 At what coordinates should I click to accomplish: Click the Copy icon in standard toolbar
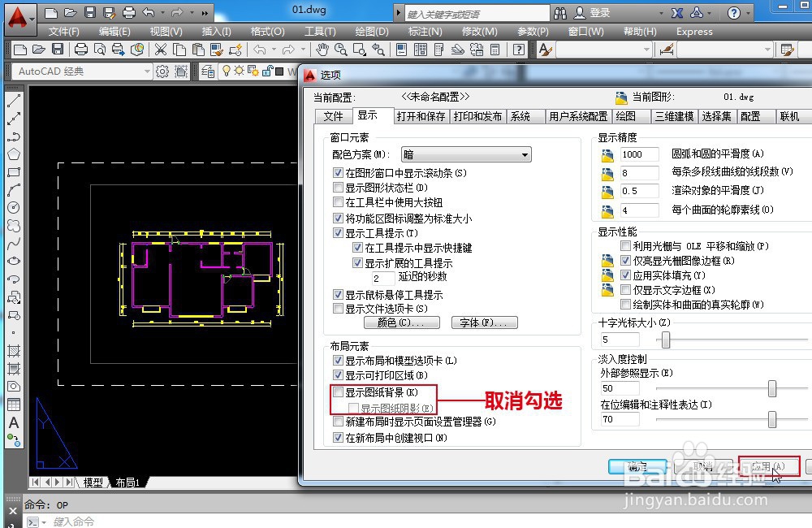pyautogui.click(x=179, y=50)
